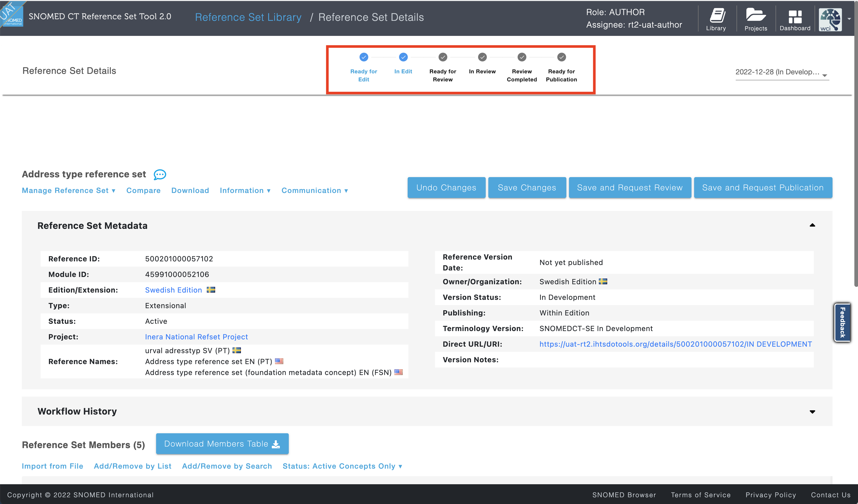
Task: Open the Status: Active Concepts Only filter
Action: coord(342,466)
